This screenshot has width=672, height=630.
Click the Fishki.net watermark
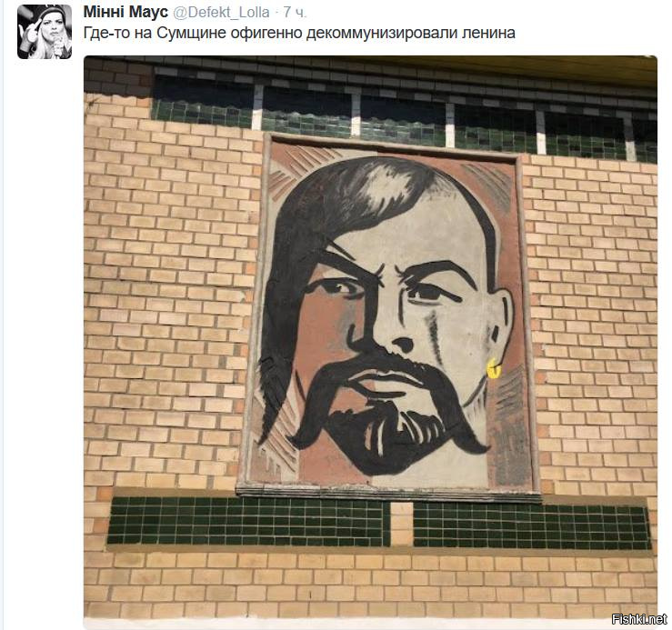point(639,619)
